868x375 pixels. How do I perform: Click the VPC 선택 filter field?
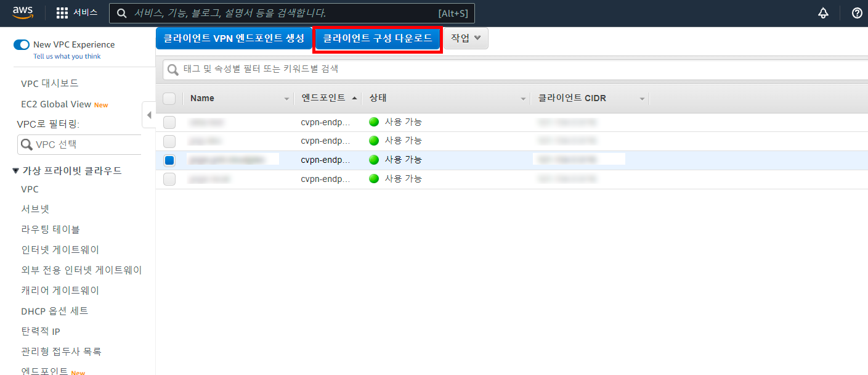[83, 145]
